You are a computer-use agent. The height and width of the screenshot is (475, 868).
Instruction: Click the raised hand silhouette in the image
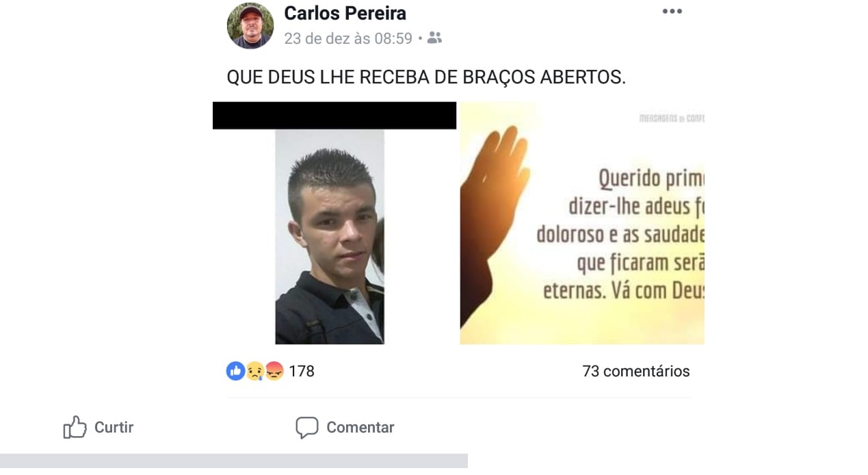492,219
